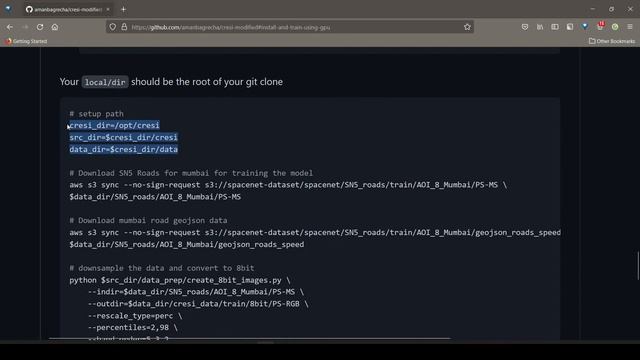
Task: Open the Library bookshelf icon
Action: pyautogui.click(x=540, y=27)
